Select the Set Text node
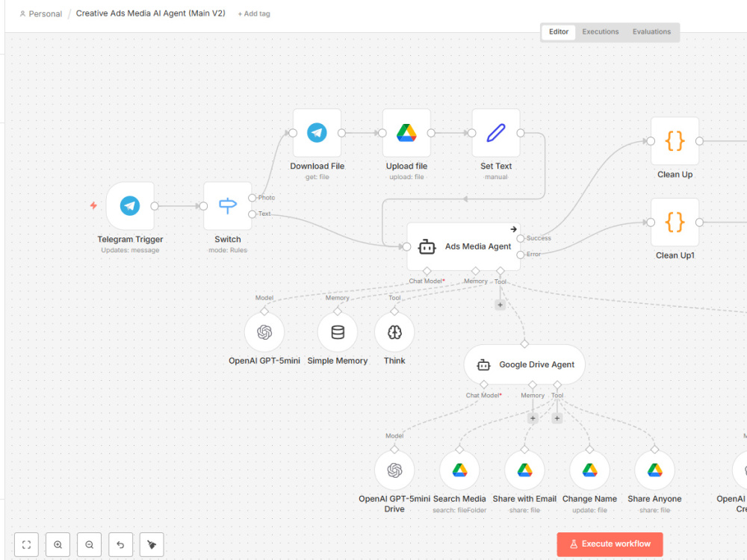This screenshot has height=560, width=747. [496, 132]
